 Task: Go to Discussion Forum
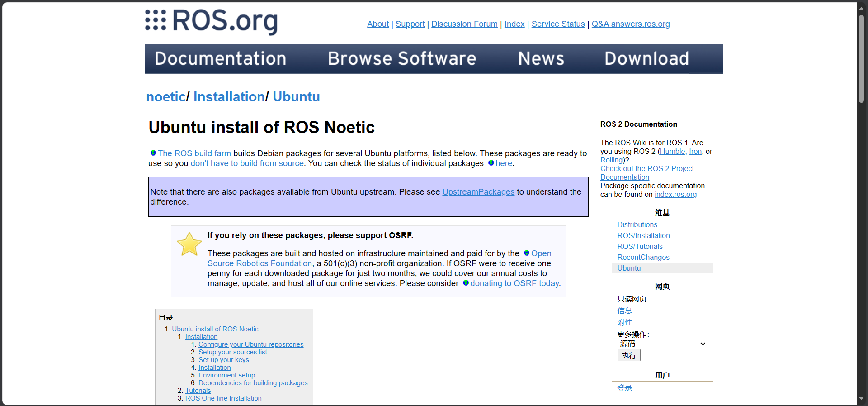pyautogui.click(x=464, y=24)
